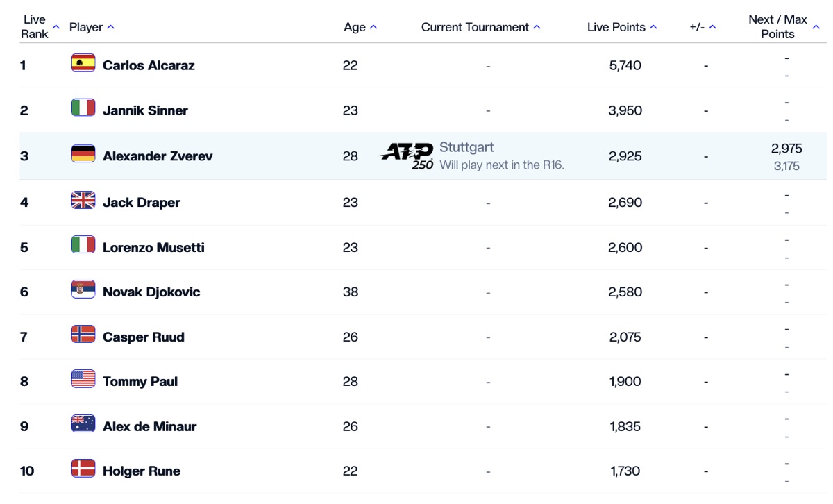Click the German flag next to Alexander Zverev
This screenshot has width=833, height=504.
83,154
